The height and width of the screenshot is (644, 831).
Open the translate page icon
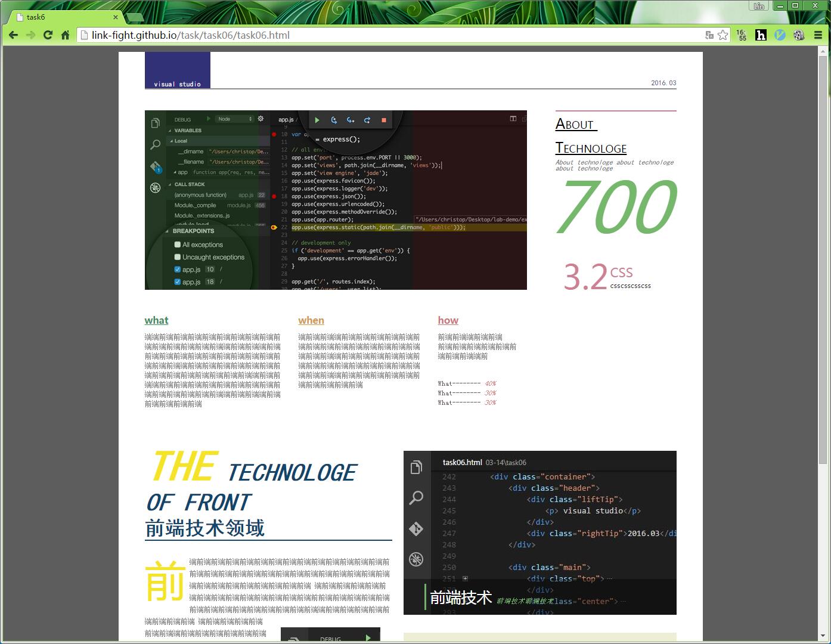(x=709, y=35)
